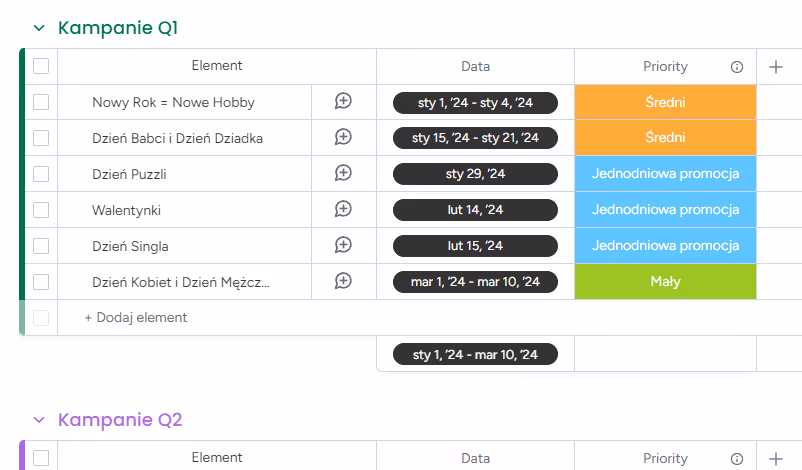
Task: Click the Priority info icon in Kampanie Q1
Action: (737, 67)
